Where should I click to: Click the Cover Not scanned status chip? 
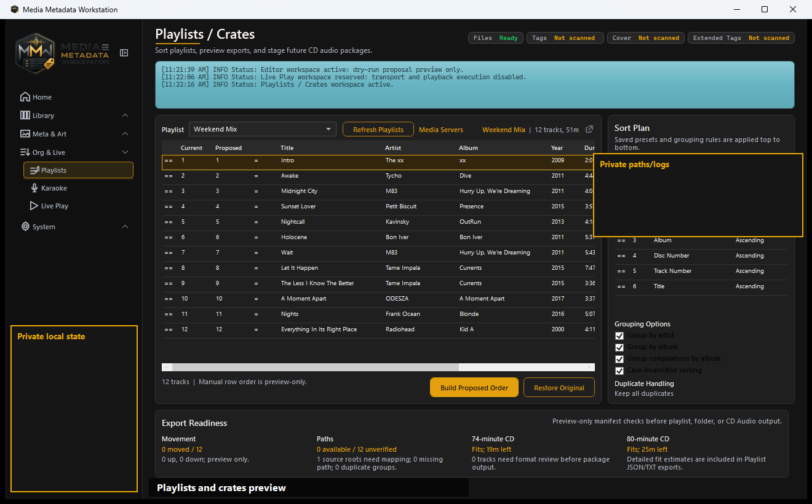tap(646, 38)
